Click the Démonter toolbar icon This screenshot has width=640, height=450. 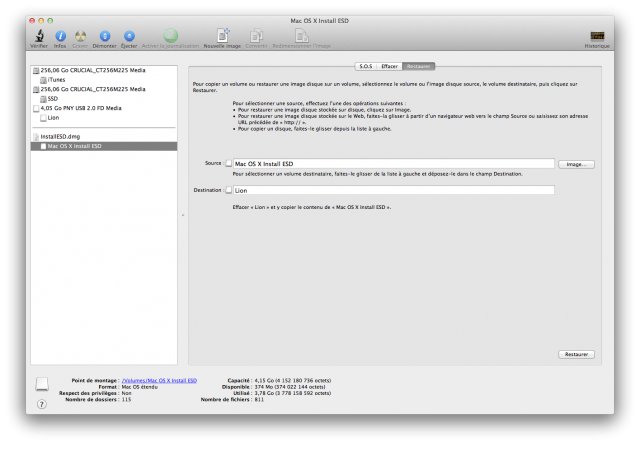coord(104,36)
